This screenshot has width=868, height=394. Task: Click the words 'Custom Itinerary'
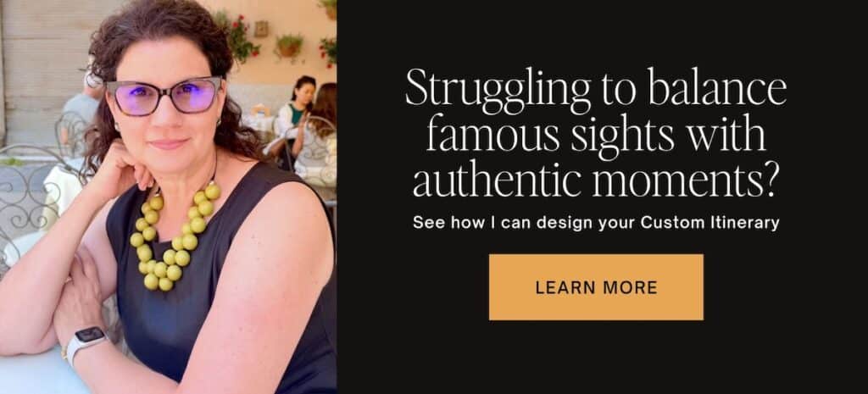click(x=710, y=224)
